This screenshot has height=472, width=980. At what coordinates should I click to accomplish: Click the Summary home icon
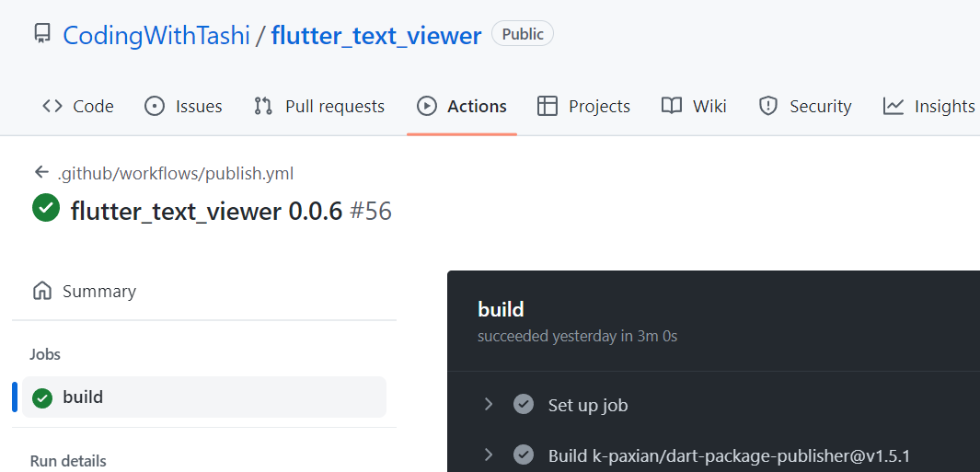pyautogui.click(x=42, y=291)
